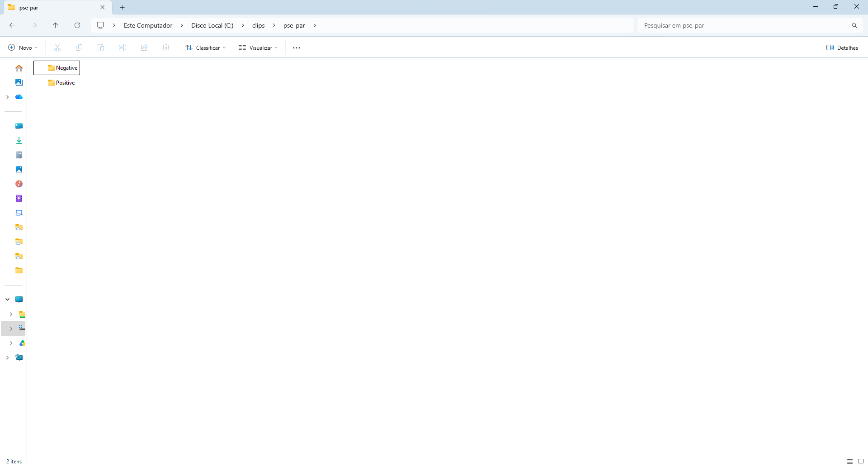This screenshot has height=467, width=868.
Task: Add a new tab
Action: [122, 7]
